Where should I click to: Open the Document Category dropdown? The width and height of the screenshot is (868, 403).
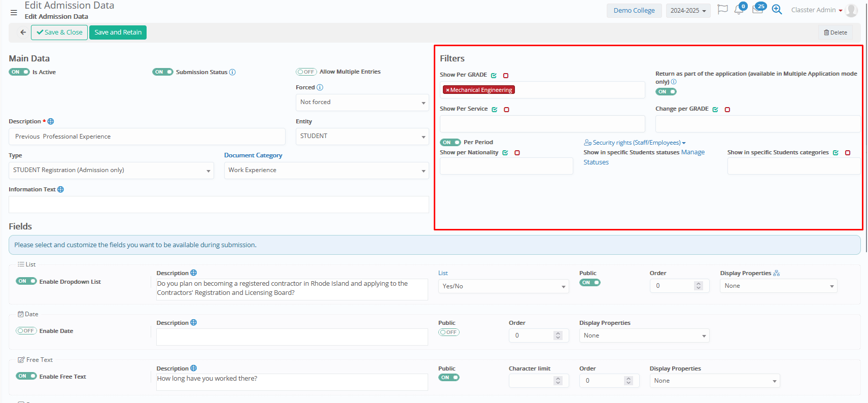click(326, 171)
